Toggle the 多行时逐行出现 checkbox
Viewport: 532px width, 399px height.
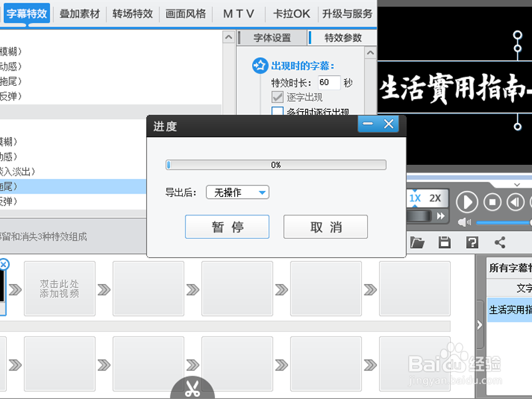coord(277,111)
